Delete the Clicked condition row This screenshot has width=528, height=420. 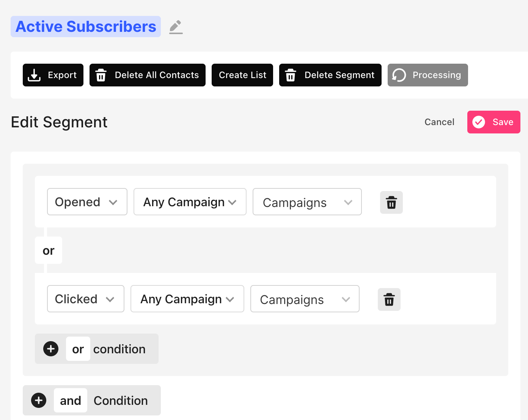coord(389,299)
